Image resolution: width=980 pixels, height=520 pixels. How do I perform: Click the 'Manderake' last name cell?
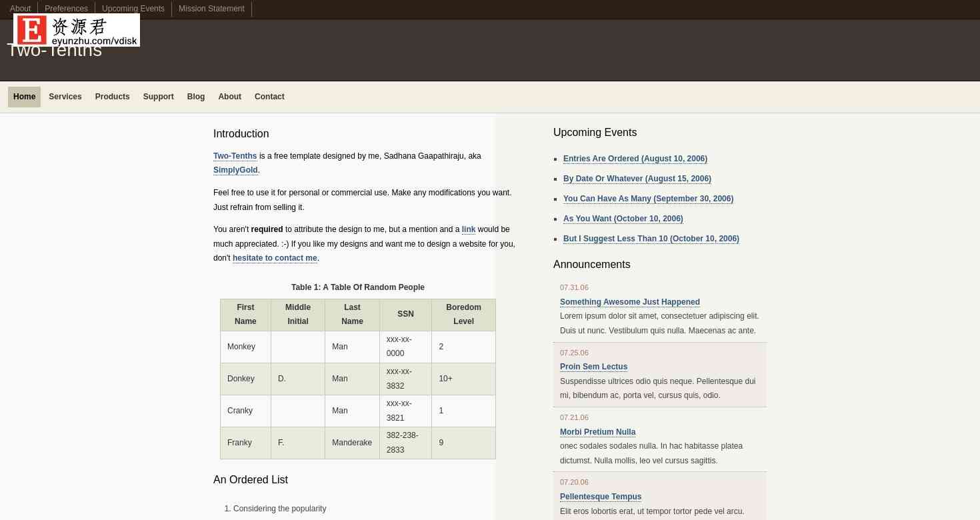(x=352, y=443)
